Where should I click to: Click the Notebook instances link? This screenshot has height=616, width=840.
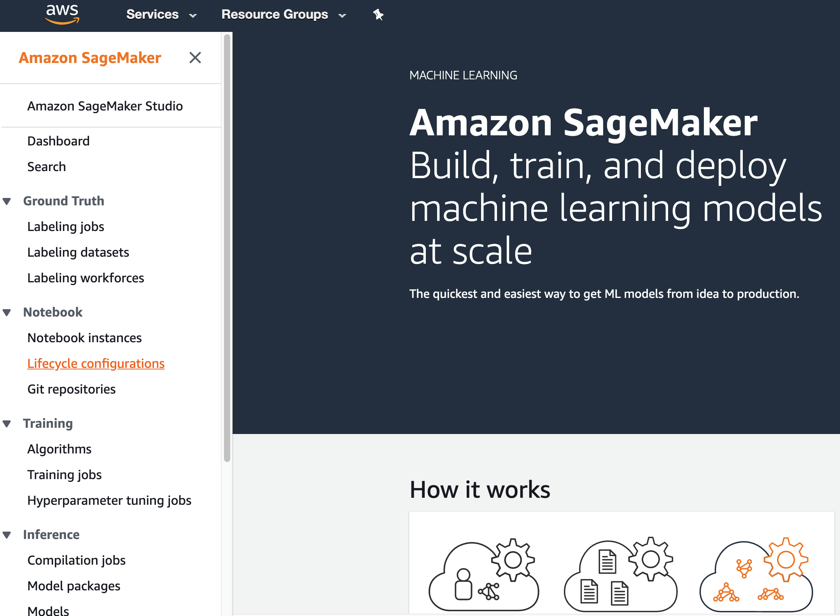(84, 338)
